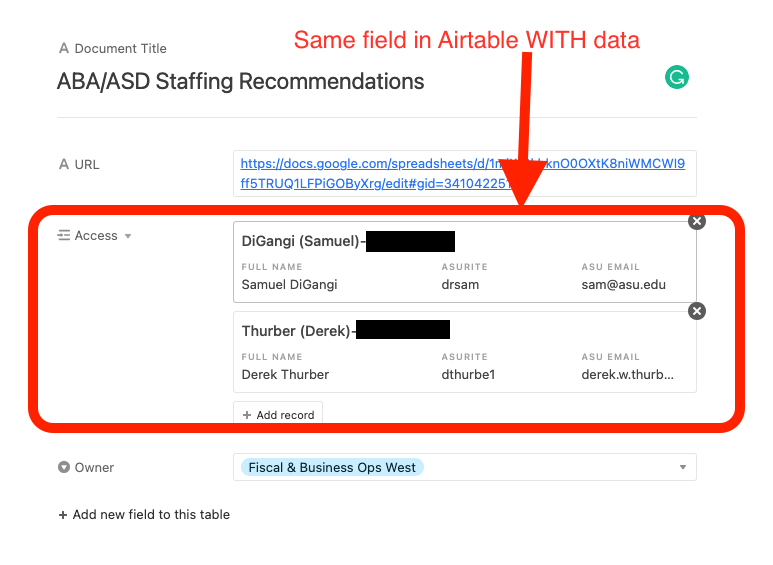
Task: Open the Google Sheets URL link
Action: pyautogui.click(x=462, y=174)
